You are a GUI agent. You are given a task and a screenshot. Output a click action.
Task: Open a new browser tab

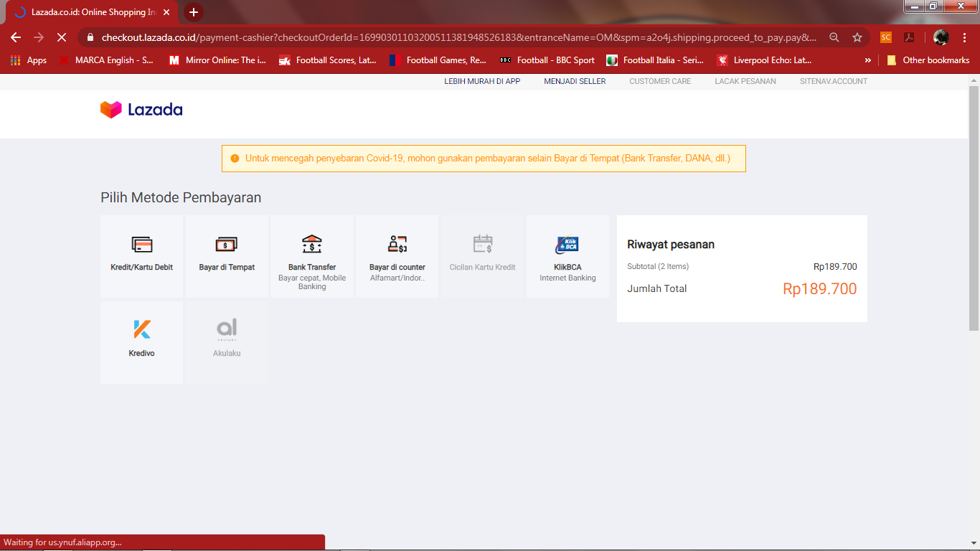[193, 12]
